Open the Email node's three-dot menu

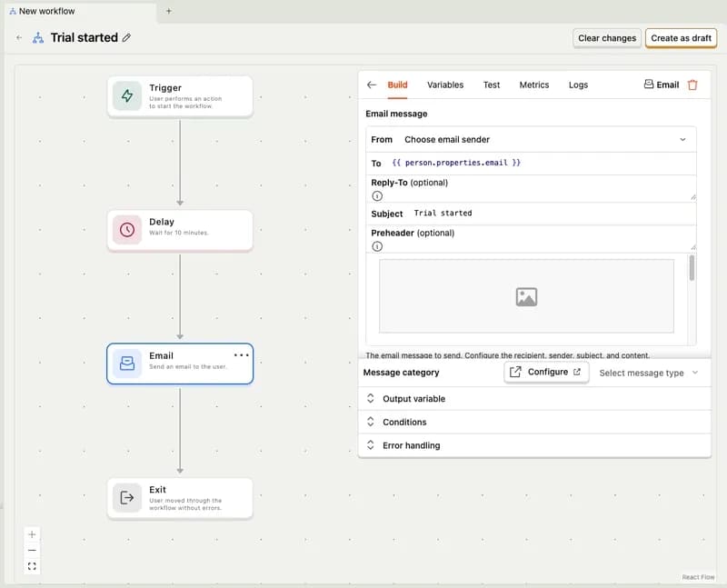tap(241, 357)
